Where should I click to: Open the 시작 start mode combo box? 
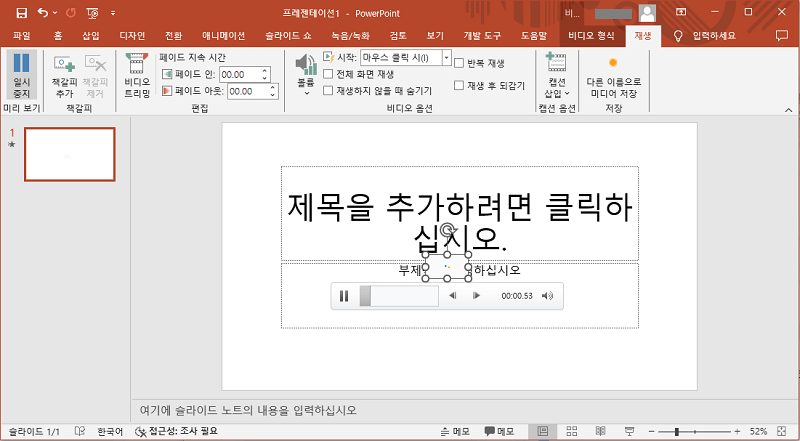tap(406, 58)
